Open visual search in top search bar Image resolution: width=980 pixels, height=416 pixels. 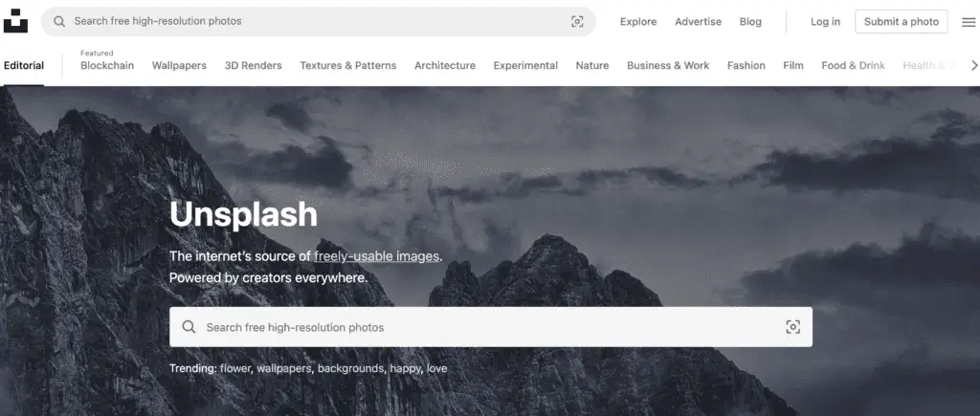577,21
